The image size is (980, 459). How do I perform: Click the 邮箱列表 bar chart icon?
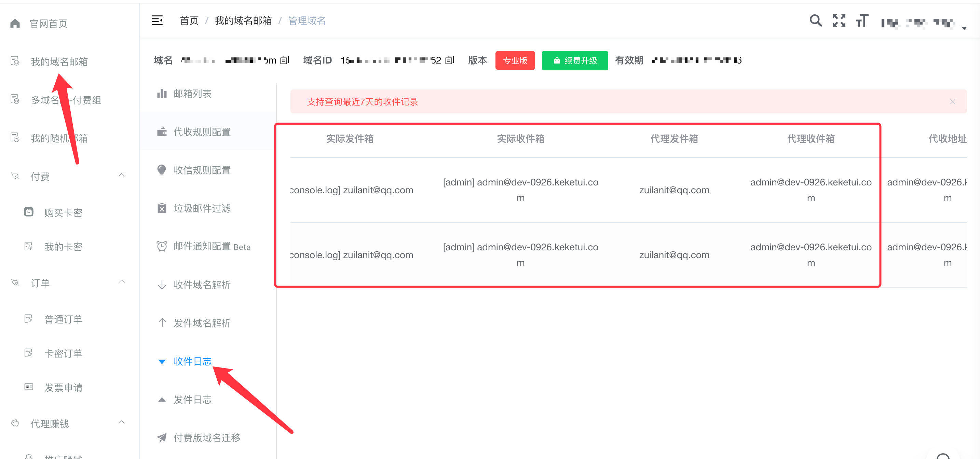pos(162,94)
